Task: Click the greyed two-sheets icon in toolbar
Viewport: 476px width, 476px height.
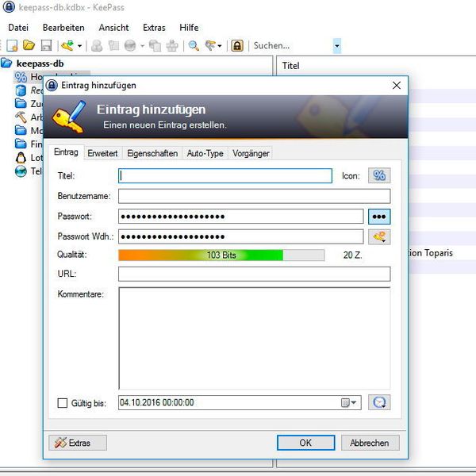Action: (155, 46)
